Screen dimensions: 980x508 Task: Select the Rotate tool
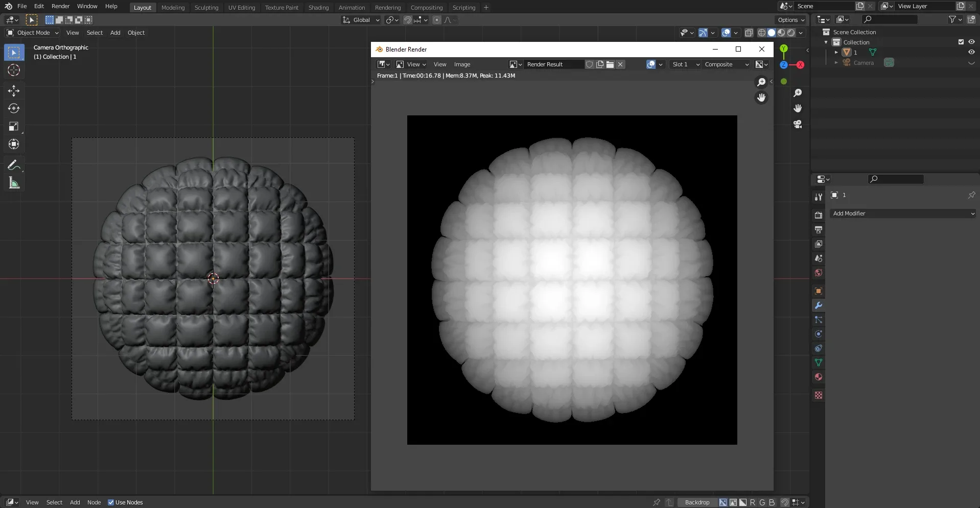click(14, 108)
